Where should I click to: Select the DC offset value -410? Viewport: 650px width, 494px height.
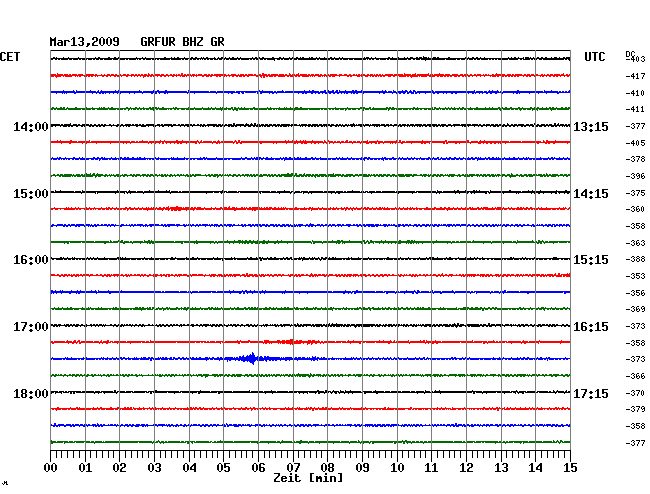tap(635, 93)
